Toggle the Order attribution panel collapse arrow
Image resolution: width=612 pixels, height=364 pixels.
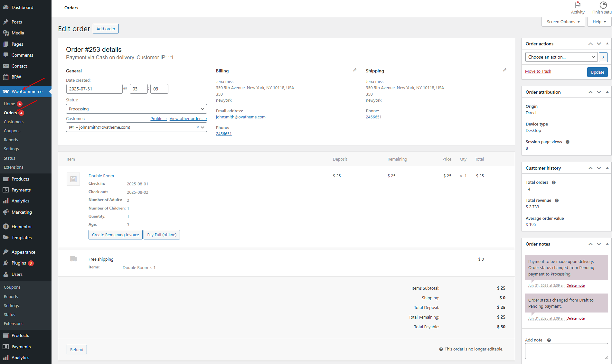[x=607, y=92]
